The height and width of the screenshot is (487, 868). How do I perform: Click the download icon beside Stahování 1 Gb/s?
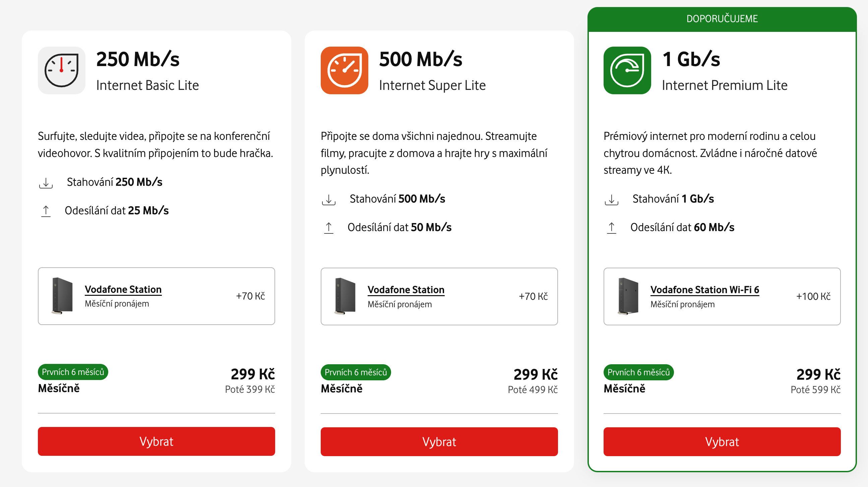pyautogui.click(x=611, y=199)
